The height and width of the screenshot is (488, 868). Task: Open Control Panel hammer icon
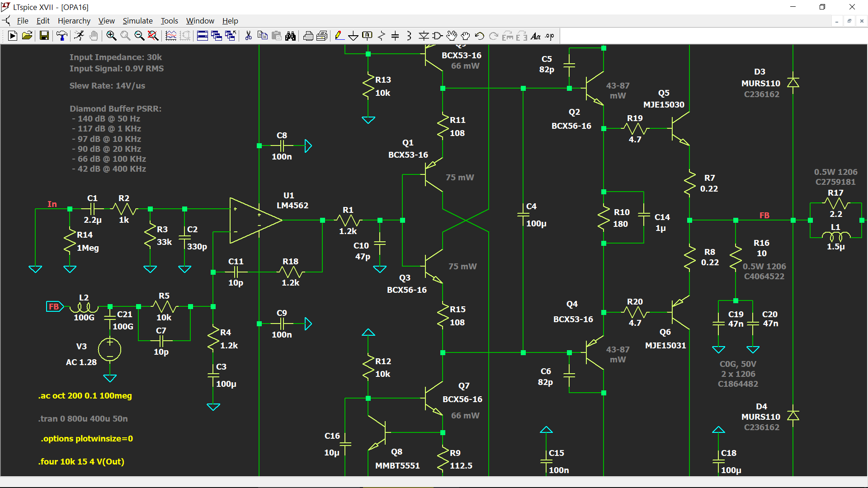(62, 36)
